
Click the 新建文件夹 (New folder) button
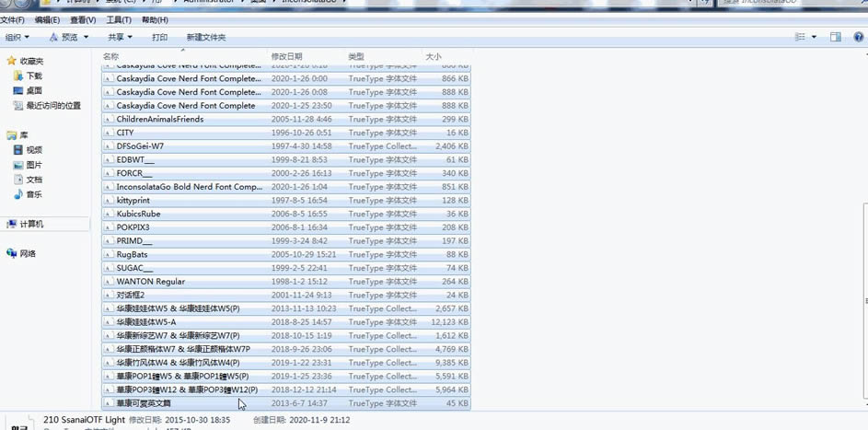205,37
